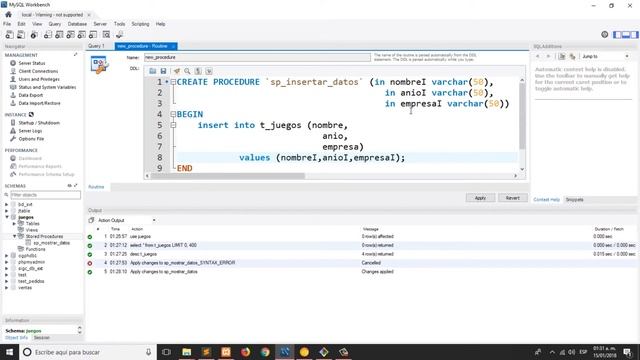Collapse fold marker at line 1

coord(173,82)
